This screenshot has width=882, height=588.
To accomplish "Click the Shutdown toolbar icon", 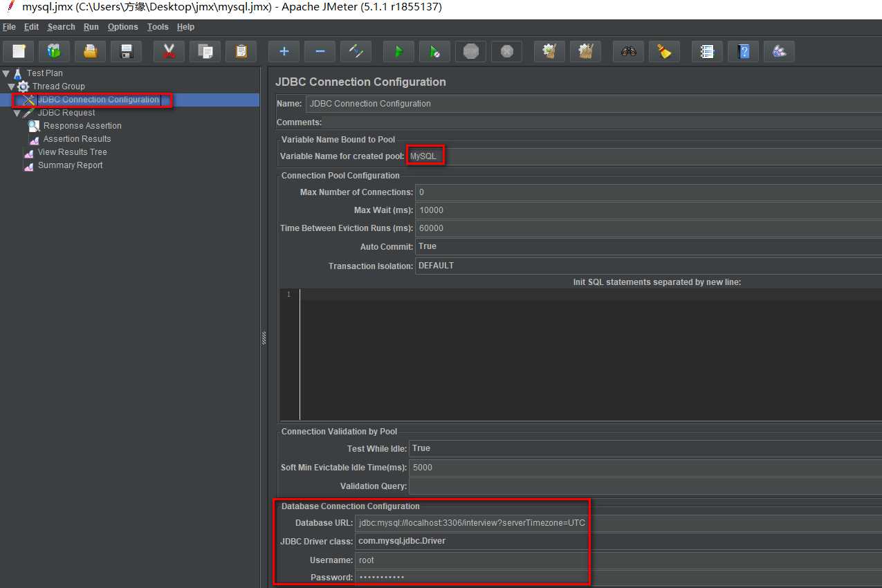I will coord(506,51).
